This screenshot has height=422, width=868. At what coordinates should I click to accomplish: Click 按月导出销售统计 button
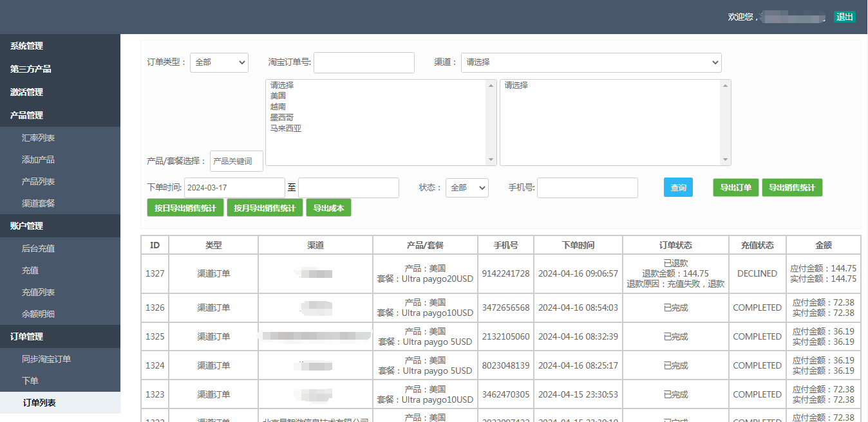click(x=265, y=208)
